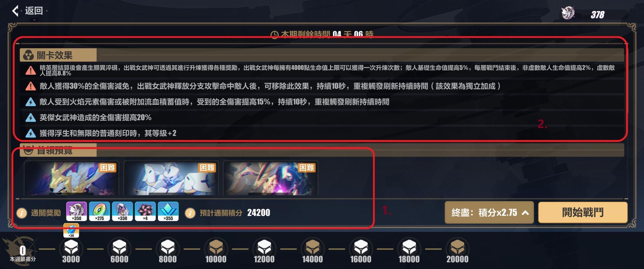Screen dimensions: 644x269
Task: Click the 14000 point reward chest
Action: (313, 248)
